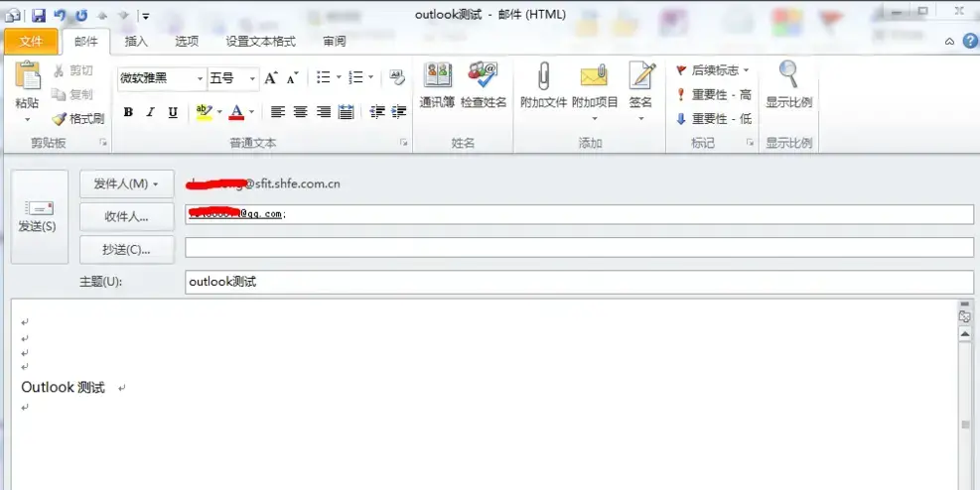Toggle center text alignment
The width and height of the screenshot is (980, 490).
[301, 112]
